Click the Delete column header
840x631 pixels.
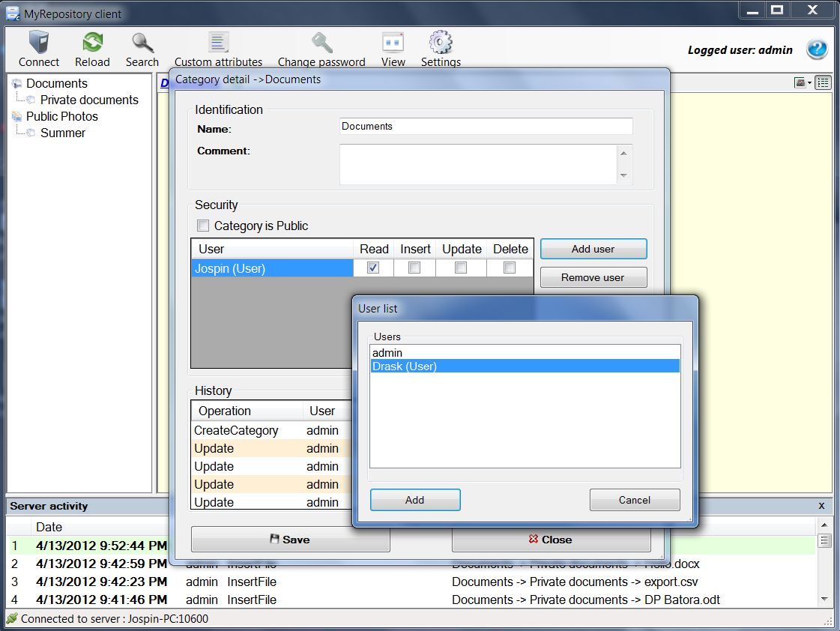pos(510,249)
